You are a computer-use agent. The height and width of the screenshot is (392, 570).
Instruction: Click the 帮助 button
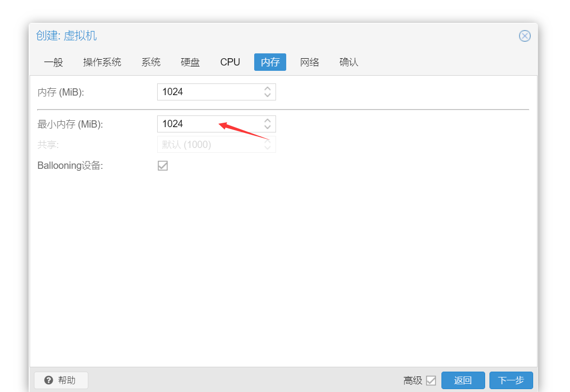click(61, 380)
